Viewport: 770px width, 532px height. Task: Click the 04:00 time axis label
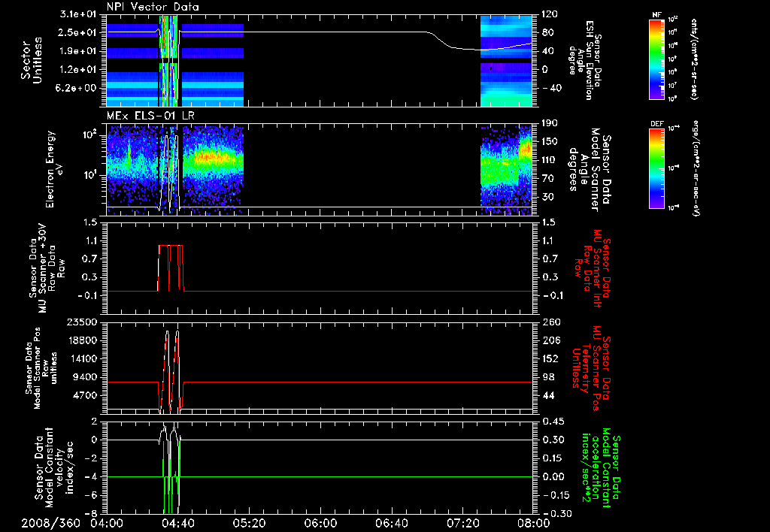pyautogui.click(x=107, y=523)
